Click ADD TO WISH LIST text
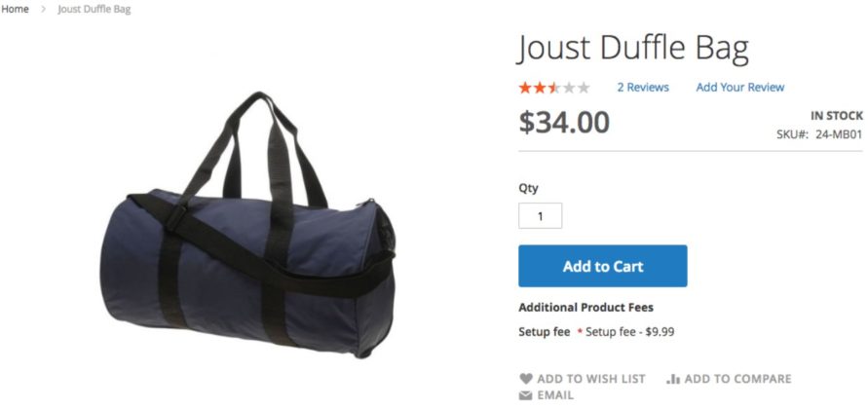 [x=591, y=379]
